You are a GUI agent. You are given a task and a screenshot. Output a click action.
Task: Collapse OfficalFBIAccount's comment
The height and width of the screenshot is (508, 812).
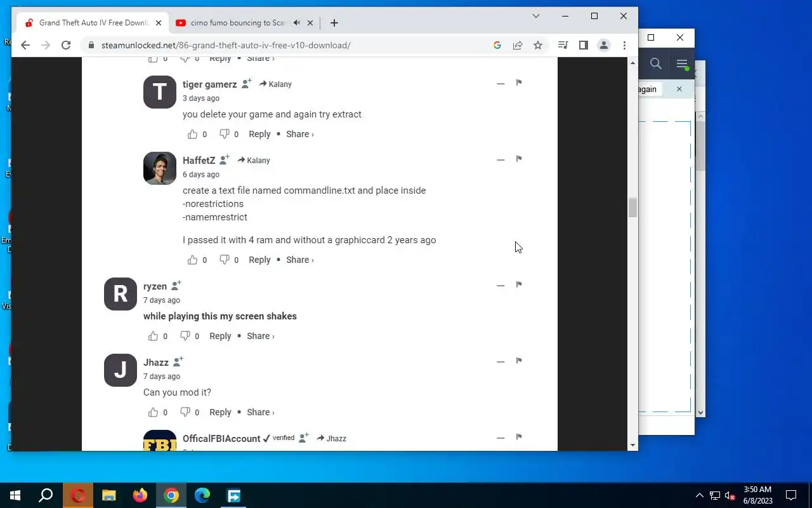point(501,438)
